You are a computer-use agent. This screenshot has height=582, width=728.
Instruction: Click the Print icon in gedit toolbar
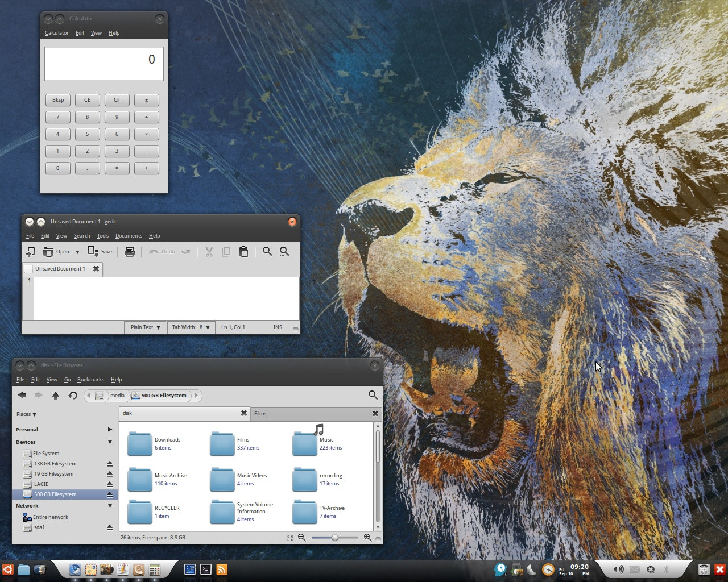[x=130, y=252]
